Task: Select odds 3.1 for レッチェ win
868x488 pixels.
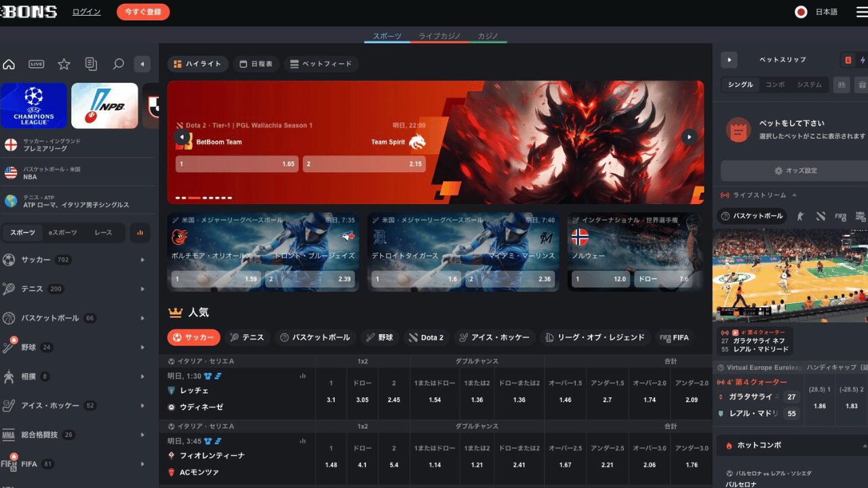Action: click(x=331, y=392)
